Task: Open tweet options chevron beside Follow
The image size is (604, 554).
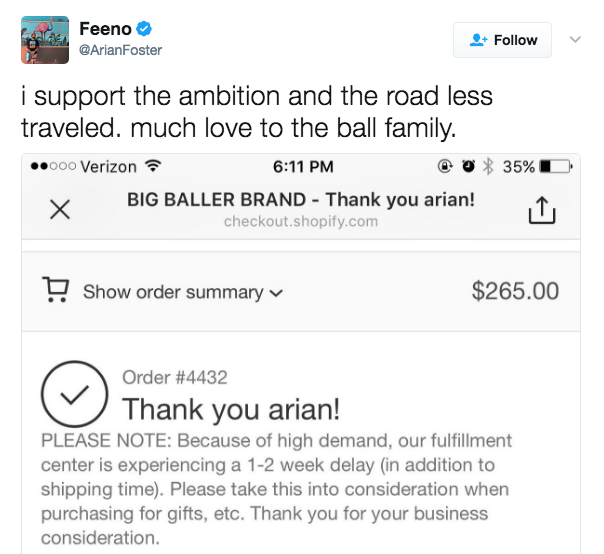Action: click(x=574, y=40)
